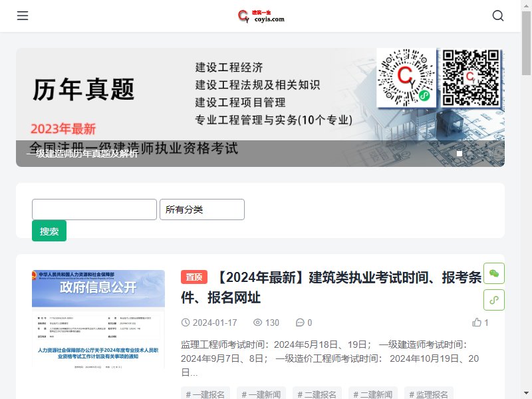Click the comment bubble icon

click(300, 323)
